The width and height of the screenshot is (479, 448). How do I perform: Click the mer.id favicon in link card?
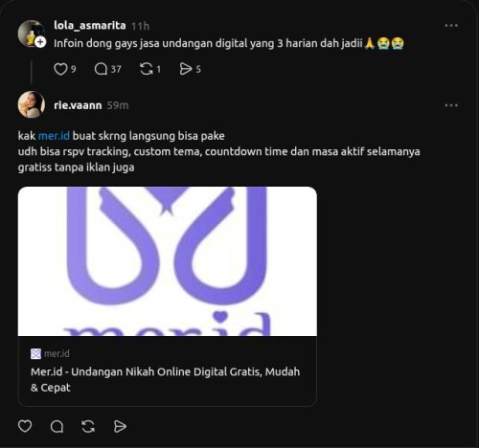(x=35, y=354)
